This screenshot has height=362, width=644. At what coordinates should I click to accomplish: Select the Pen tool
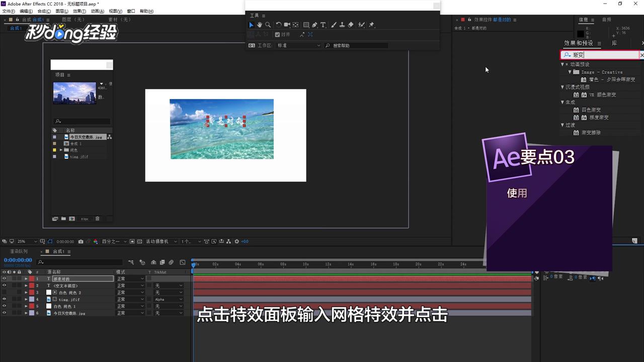point(314,25)
